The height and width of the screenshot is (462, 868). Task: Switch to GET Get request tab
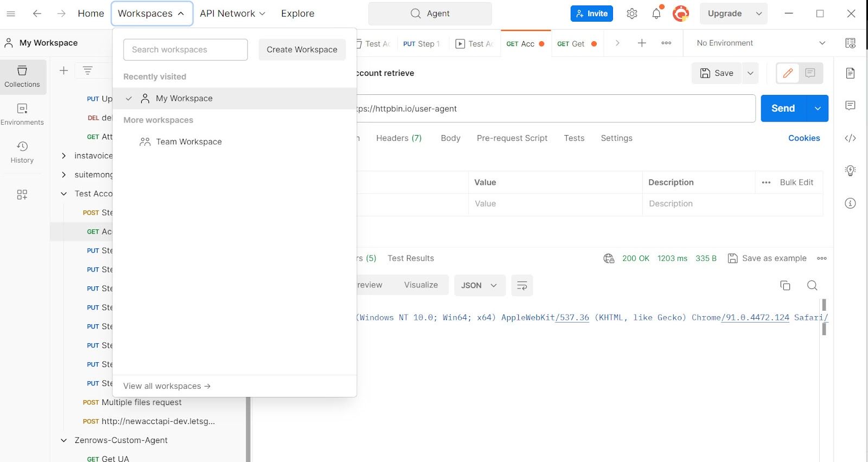click(577, 43)
